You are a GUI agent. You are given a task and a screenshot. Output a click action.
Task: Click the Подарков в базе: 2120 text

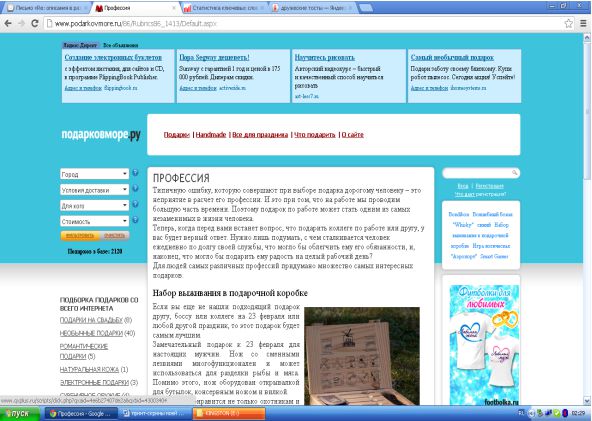tap(95, 251)
